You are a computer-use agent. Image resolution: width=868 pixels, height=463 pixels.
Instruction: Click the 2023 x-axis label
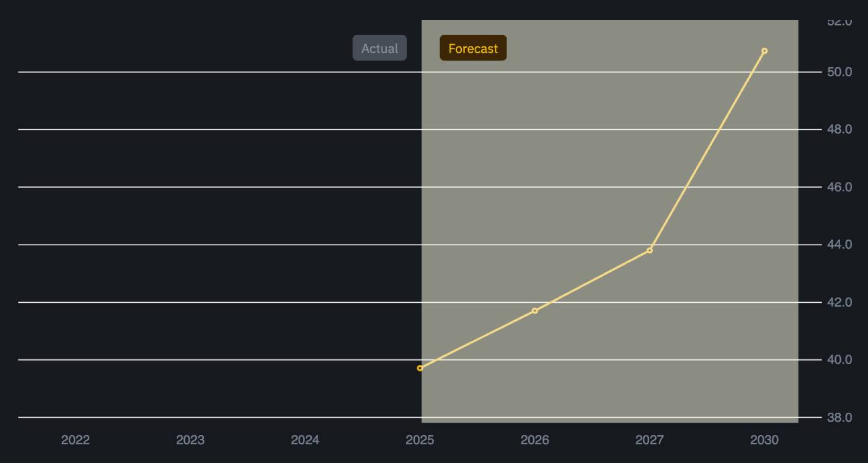190,440
